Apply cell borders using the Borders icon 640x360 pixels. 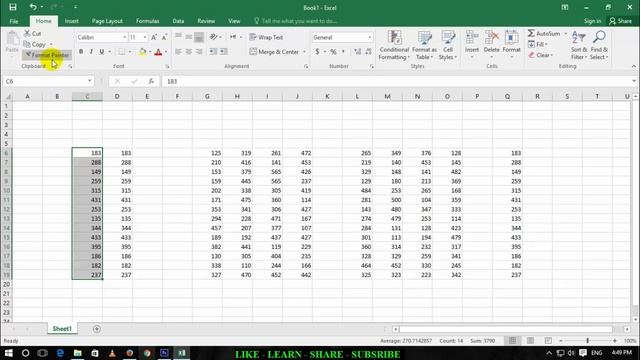point(122,51)
